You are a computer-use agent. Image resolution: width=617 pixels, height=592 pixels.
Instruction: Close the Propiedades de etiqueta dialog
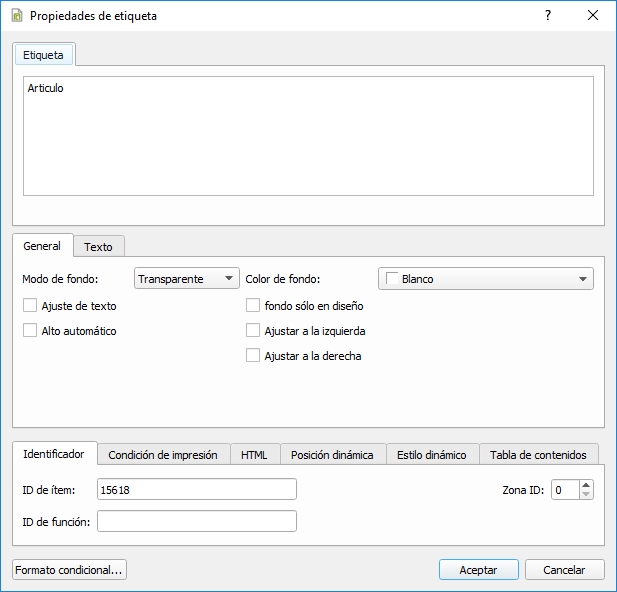tap(593, 16)
